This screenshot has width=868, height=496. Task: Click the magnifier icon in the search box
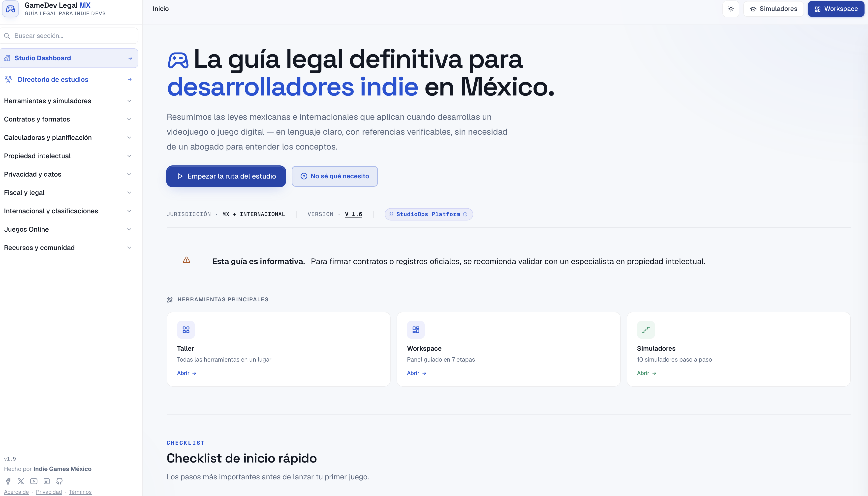(x=7, y=36)
